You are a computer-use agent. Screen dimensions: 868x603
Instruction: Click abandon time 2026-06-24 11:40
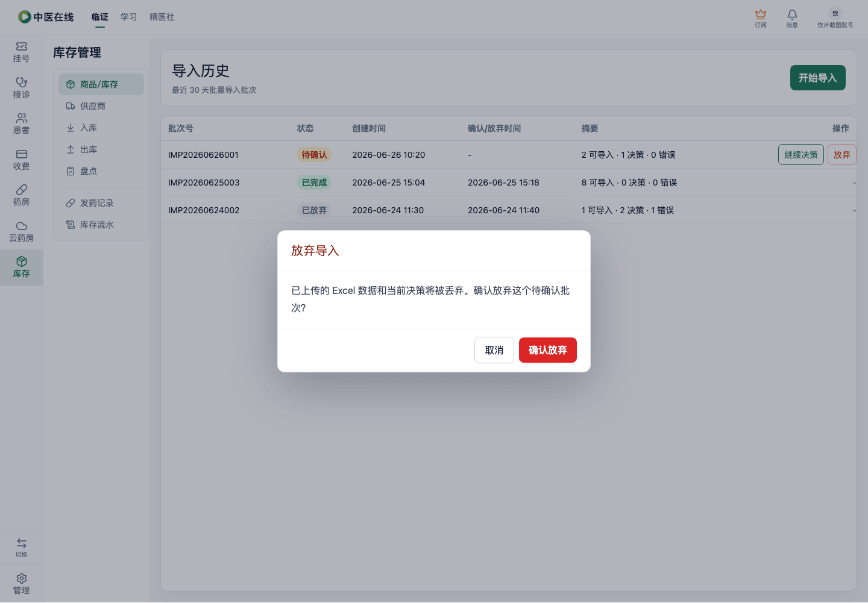click(x=504, y=210)
